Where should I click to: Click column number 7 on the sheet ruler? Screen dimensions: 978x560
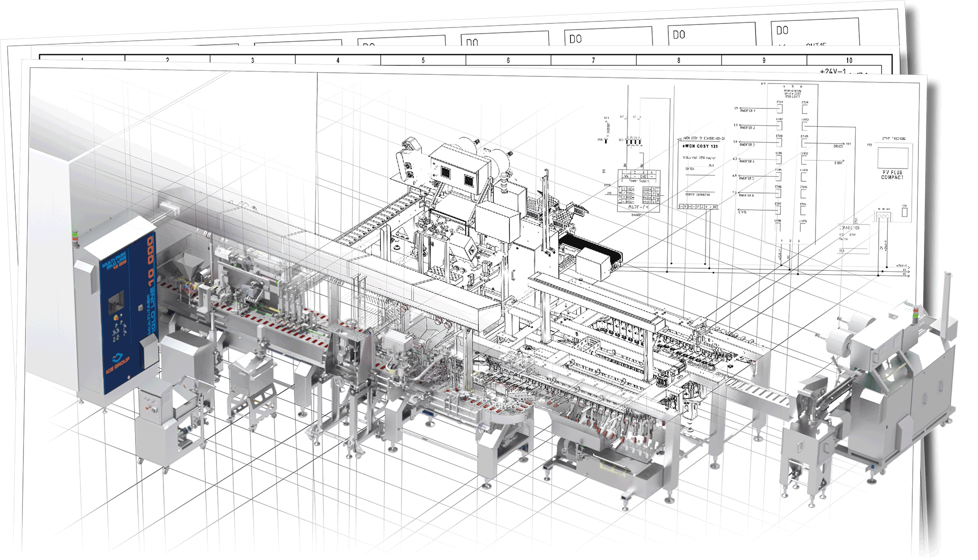pyautogui.click(x=593, y=61)
